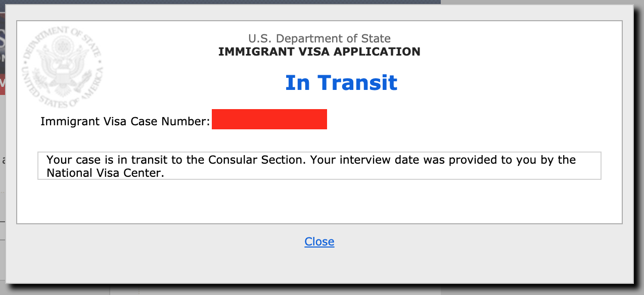The image size is (644, 295).
Task: Click the eagle in the seal's center
Action: pos(62,66)
